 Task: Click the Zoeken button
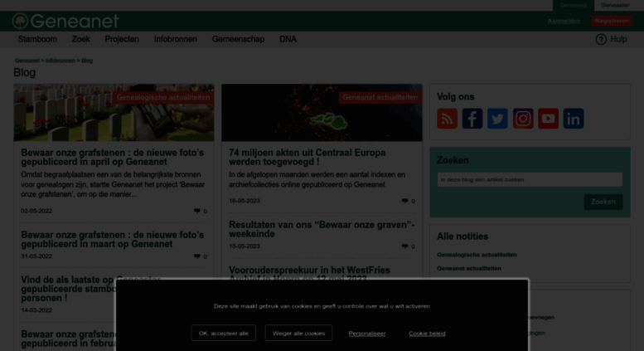[603, 202]
